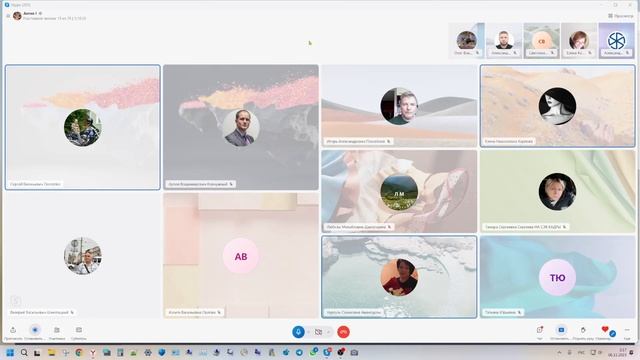Open the taskbar clock and date
This screenshot has width=640, height=360.
(616, 353)
